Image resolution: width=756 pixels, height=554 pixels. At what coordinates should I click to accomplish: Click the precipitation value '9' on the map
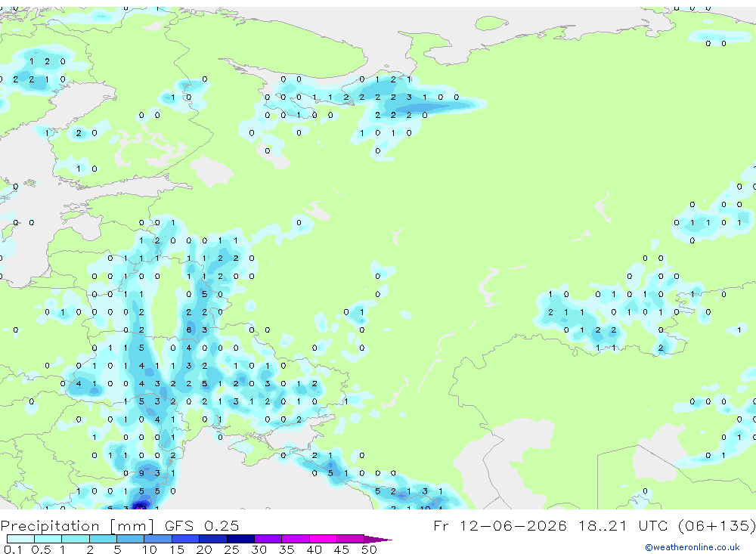141,473
